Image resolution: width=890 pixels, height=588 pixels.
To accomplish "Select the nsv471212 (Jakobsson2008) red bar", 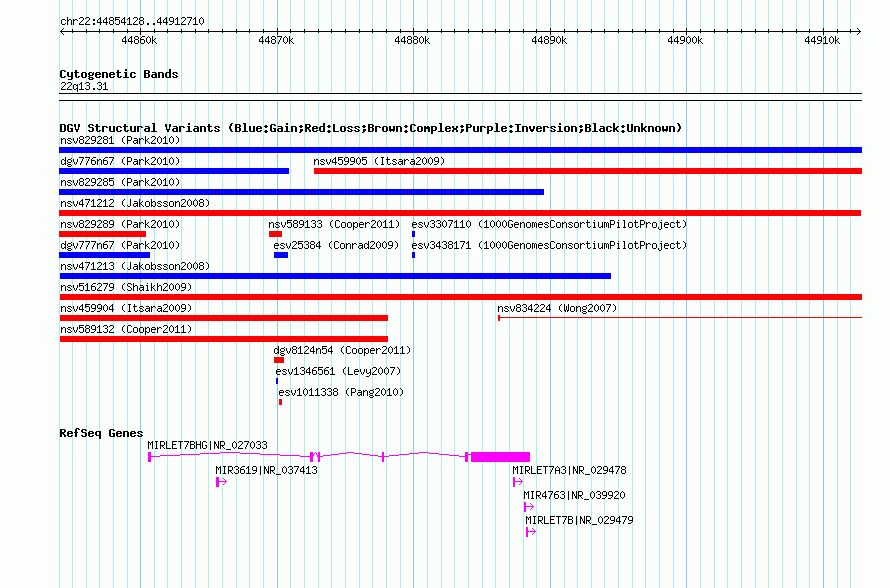I will (x=460, y=213).
